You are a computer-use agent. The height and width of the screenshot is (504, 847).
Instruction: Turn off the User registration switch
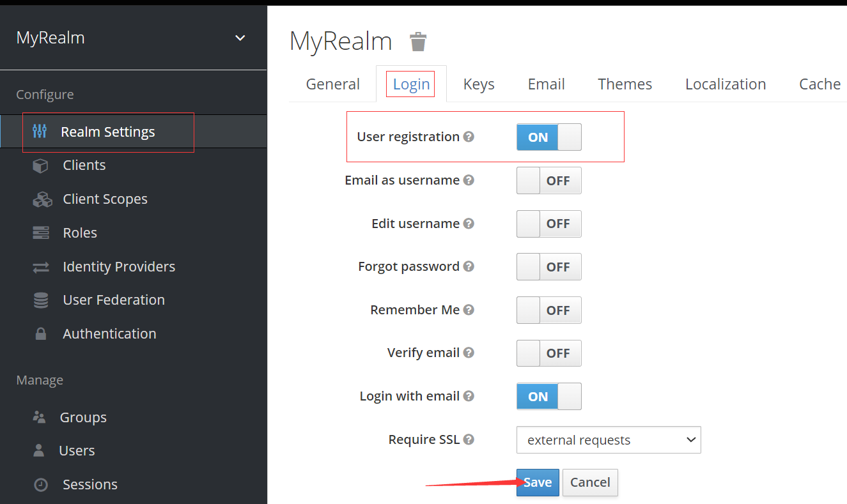[549, 137]
